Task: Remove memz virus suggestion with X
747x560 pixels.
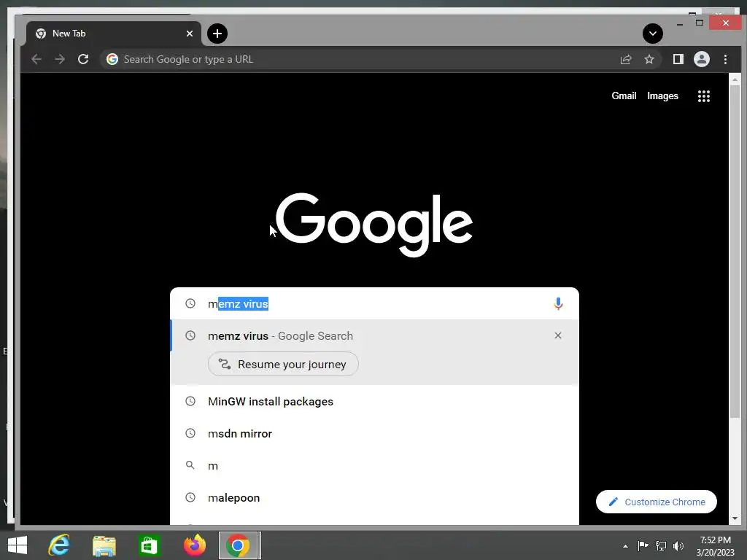Action: (558, 335)
